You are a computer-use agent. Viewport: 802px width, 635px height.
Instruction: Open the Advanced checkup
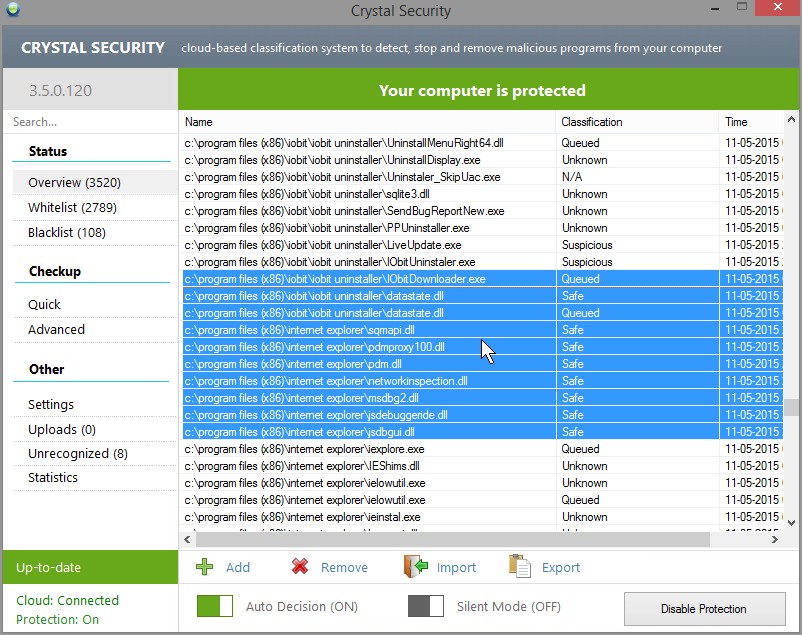[x=56, y=329]
